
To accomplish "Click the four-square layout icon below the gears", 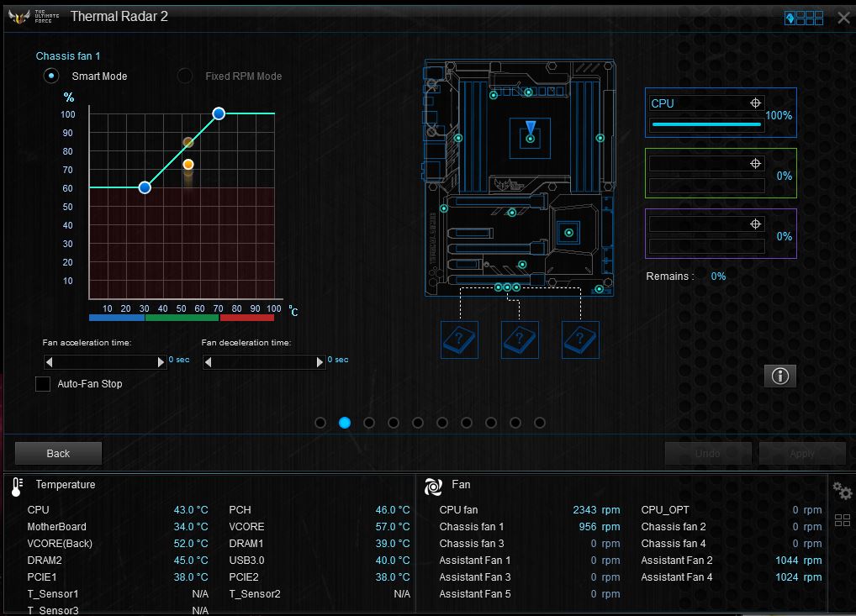I will pyautogui.click(x=843, y=520).
